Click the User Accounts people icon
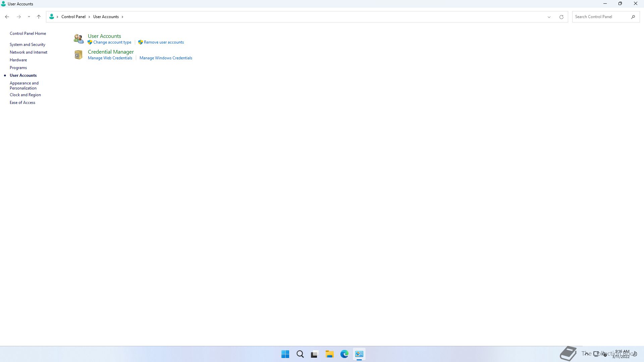Viewport: 644px width, 362px height. (x=78, y=39)
